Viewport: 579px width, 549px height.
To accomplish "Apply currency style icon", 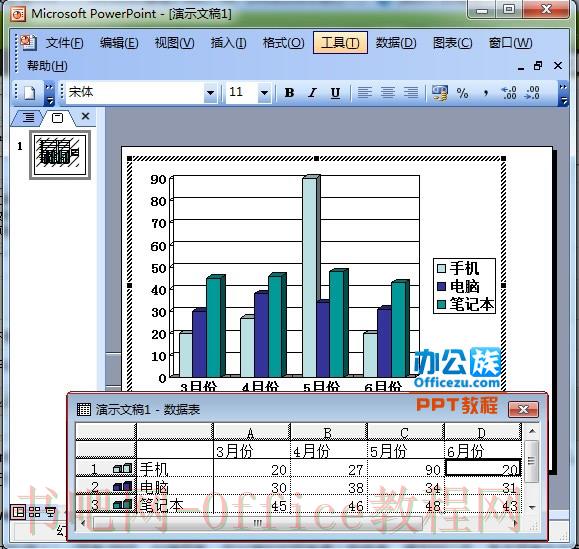I will (440, 93).
